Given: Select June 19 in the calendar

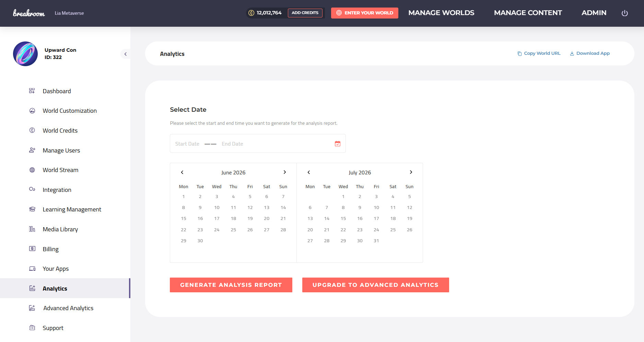Looking at the screenshot, I should (x=250, y=219).
